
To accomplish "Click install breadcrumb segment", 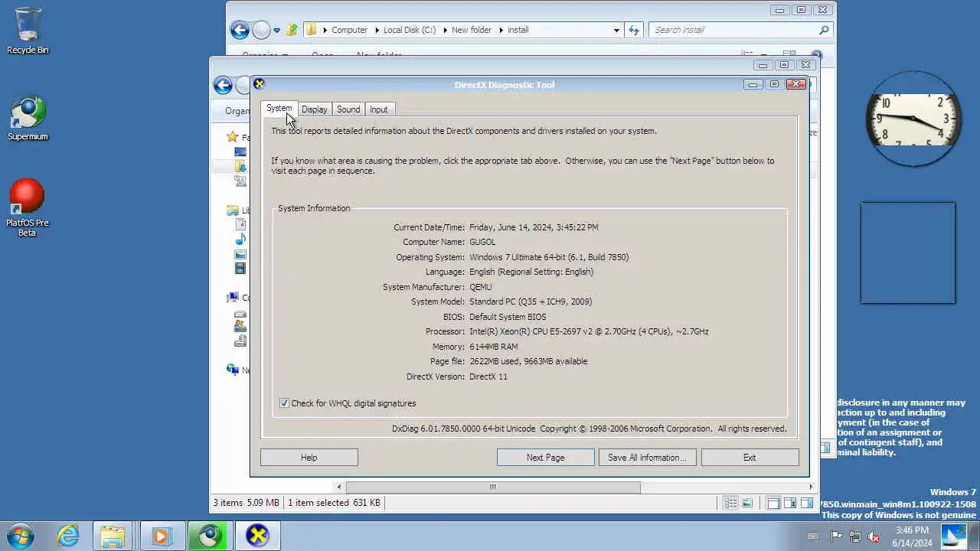I will 518,30.
